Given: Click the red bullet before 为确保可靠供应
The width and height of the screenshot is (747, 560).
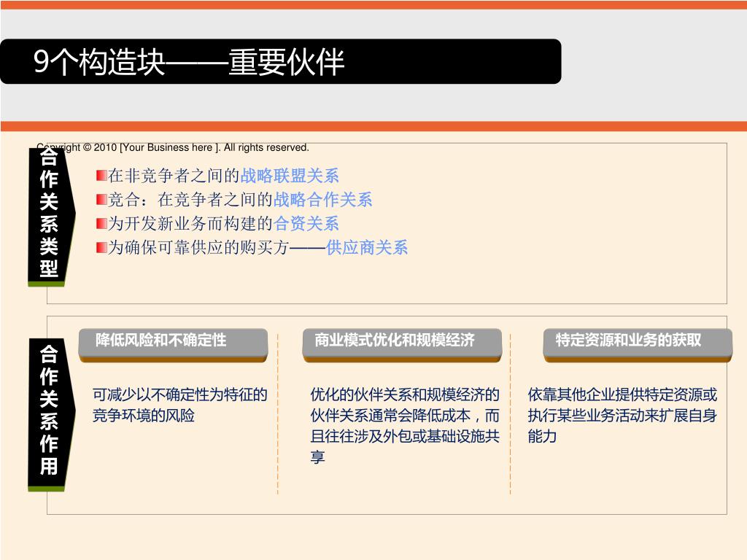Looking at the screenshot, I should point(101,248).
